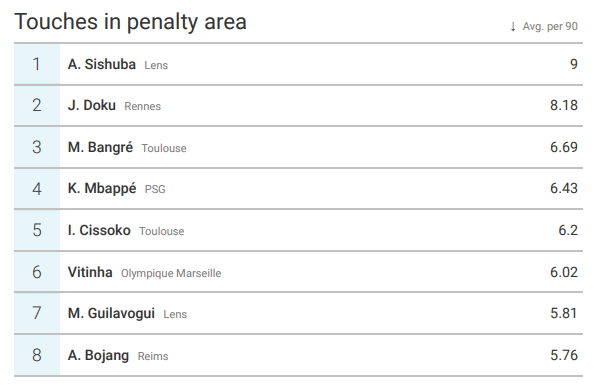Select rank 8 row number
Screen dimensions: 597x386
click(37, 355)
